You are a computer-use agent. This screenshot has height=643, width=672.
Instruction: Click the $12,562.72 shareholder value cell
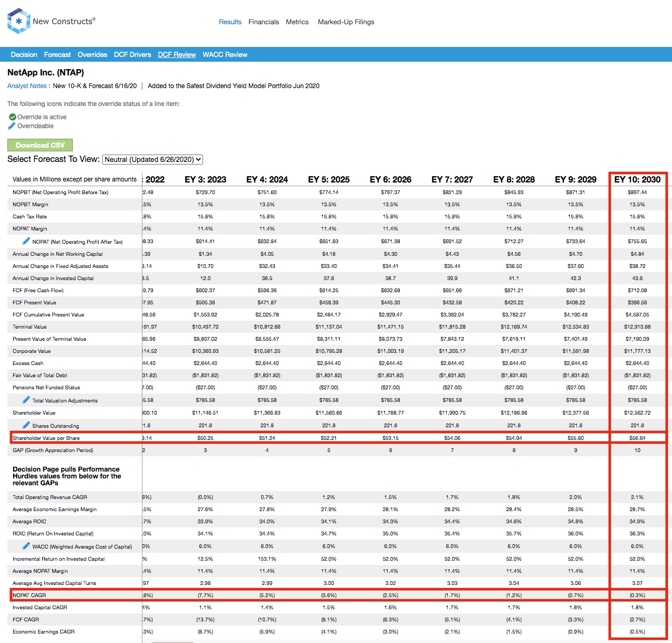(637, 413)
